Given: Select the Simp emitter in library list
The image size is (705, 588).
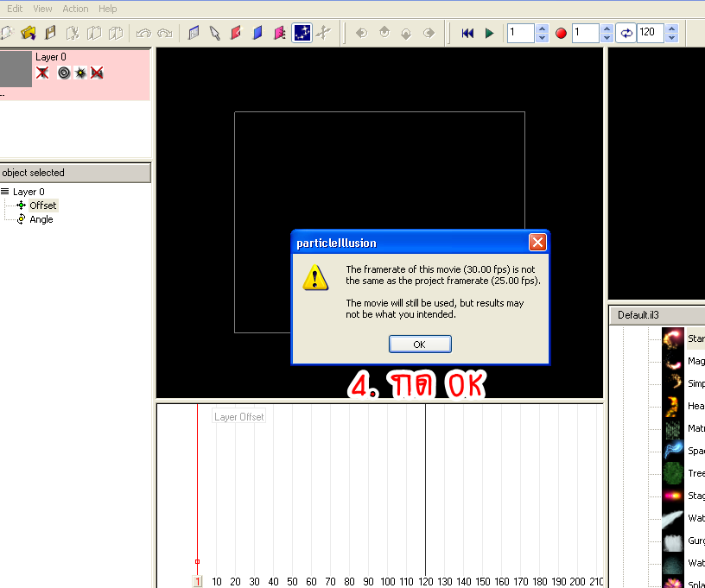Looking at the screenshot, I should [x=696, y=383].
